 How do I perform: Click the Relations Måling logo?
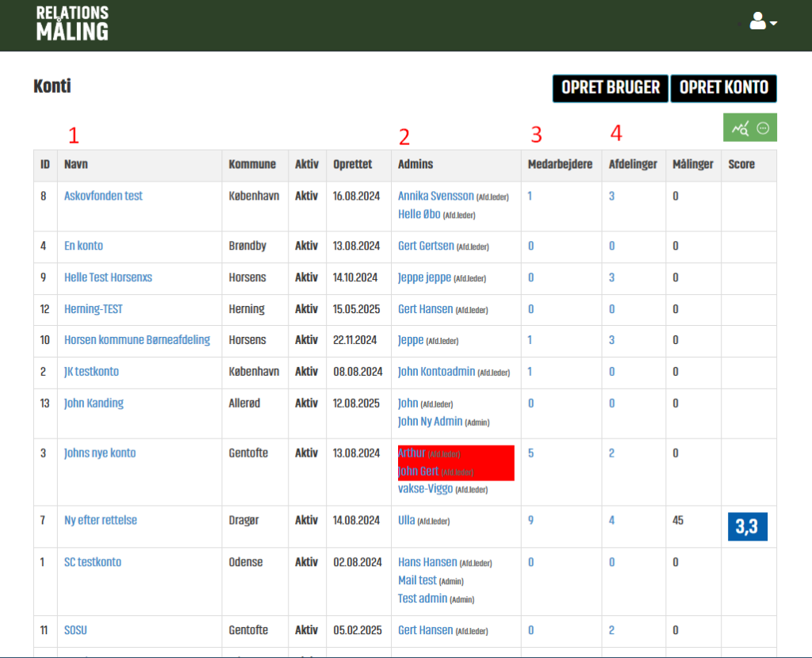(x=72, y=23)
